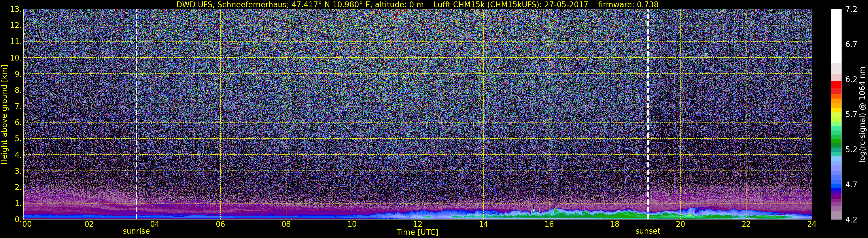The image size is (868, 238).
Task: Click the 'sunset' label below the time axis
Action: (x=648, y=231)
